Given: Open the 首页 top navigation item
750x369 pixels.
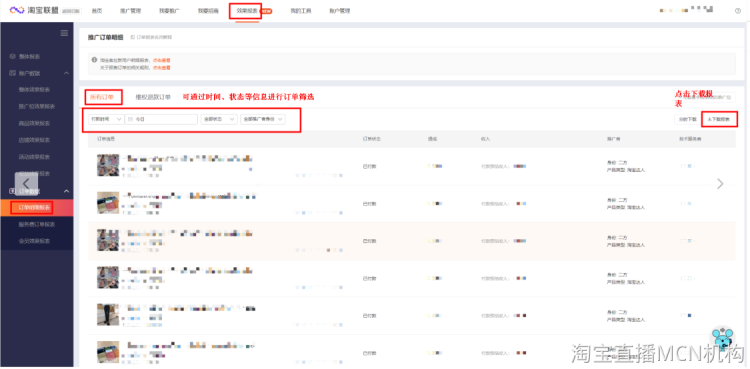Looking at the screenshot, I should tap(97, 11).
